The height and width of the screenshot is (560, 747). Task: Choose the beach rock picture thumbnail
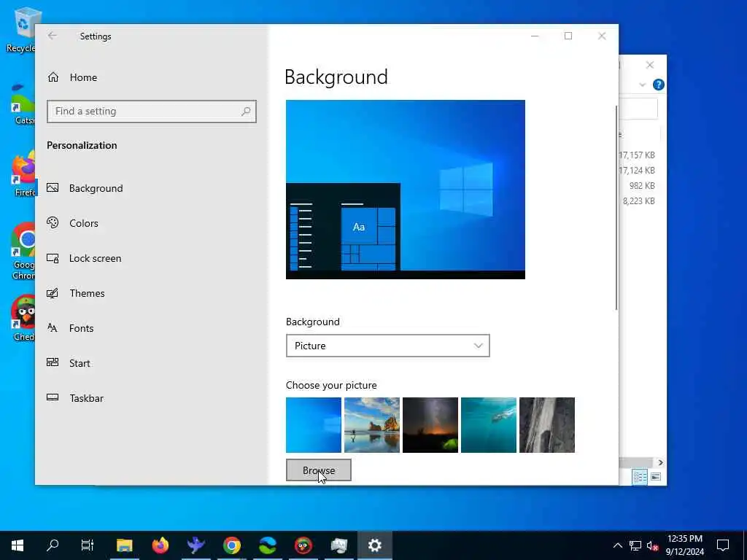click(371, 425)
